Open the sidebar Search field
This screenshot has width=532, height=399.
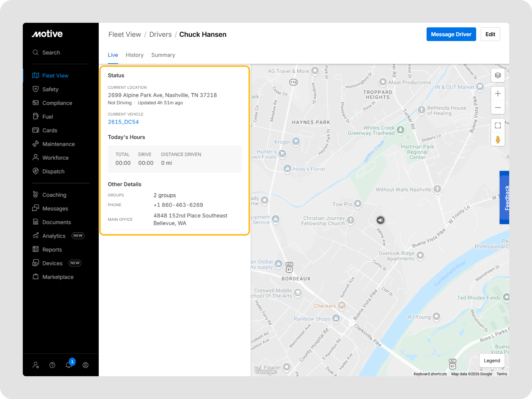pyautogui.click(x=51, y=52)
